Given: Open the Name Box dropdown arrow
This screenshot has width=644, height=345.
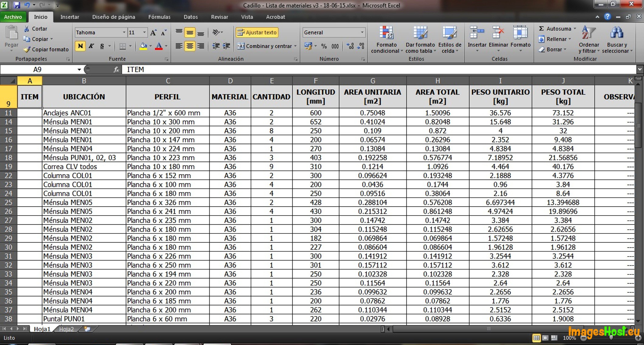Looking at the screenshot, I should (79, 70).
